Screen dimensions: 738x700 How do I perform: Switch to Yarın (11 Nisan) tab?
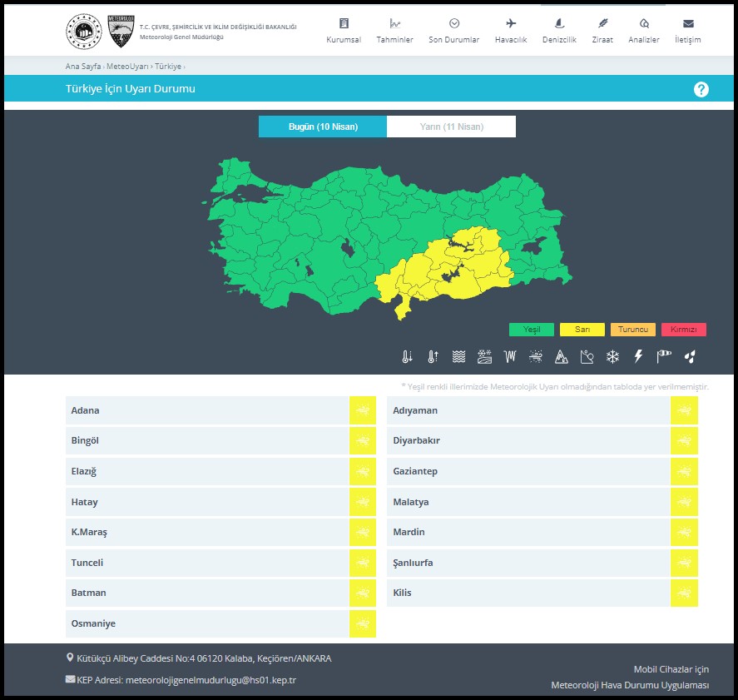[x=451, y=127]
